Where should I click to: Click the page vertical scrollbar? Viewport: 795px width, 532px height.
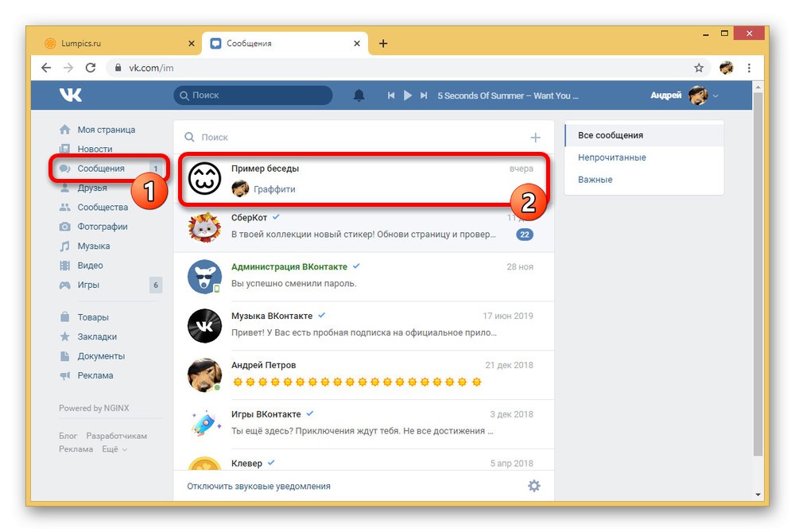[758, 274]
